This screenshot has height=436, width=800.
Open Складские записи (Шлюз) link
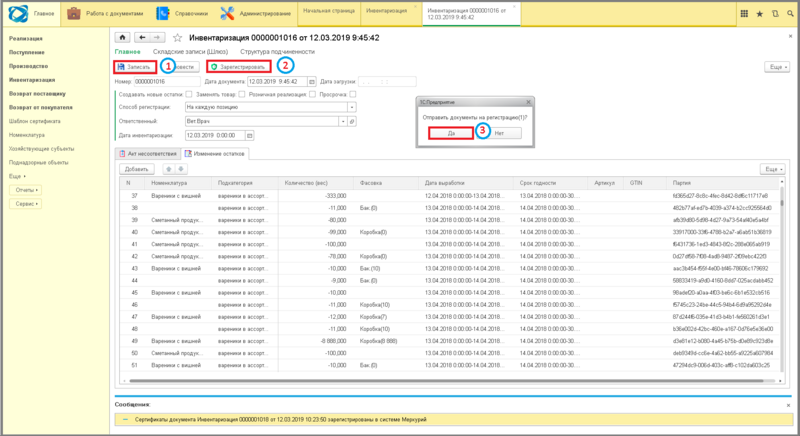pos(190,52)
